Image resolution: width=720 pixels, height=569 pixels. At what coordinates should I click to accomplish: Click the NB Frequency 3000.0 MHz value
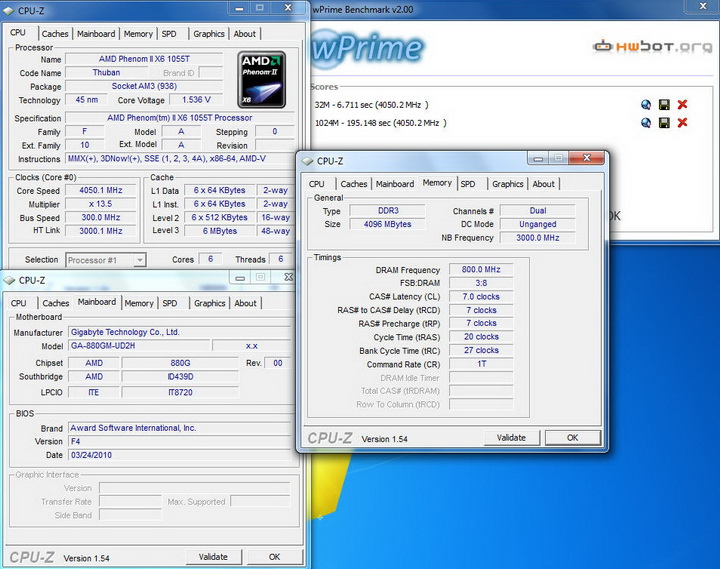pos(537,238)
